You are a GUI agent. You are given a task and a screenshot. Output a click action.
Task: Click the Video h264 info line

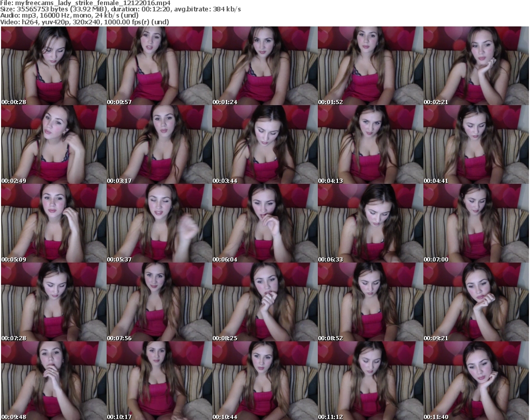coord(84,22)
